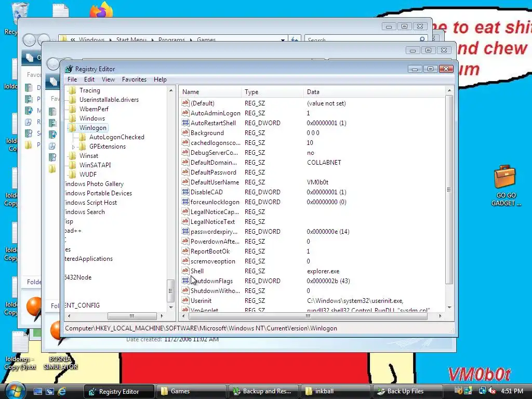The height and width of the screenshot is (399, 532).
Task: Select the DebugServerCo... value name
Action: point(214,153)
